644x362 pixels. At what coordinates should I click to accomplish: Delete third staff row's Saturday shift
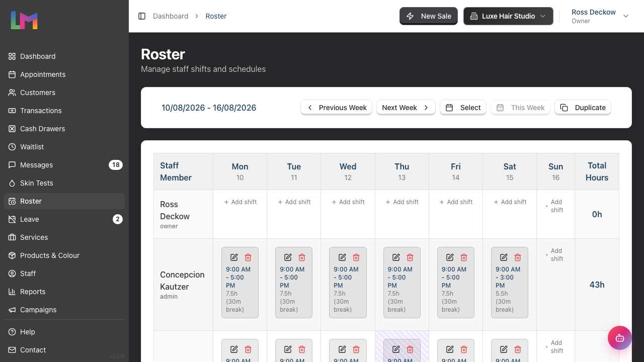coord(518,349)
